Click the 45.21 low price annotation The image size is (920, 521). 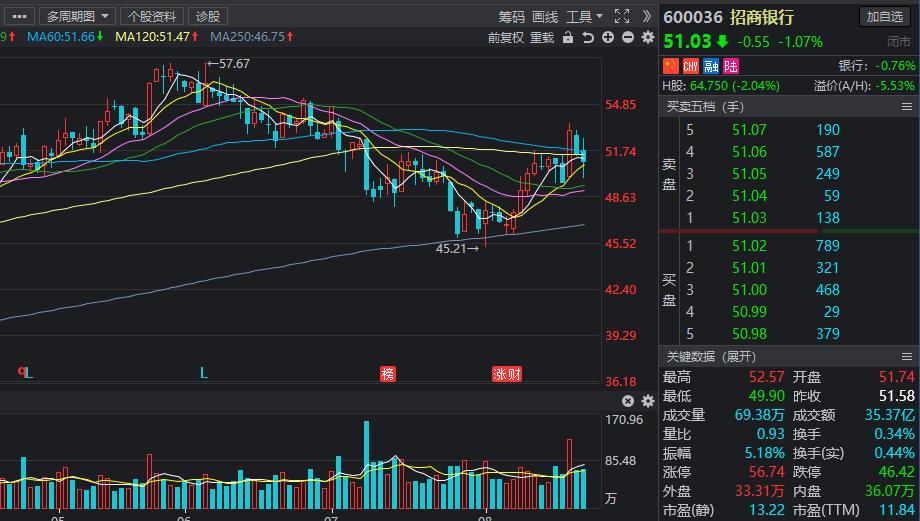point(457,249)
